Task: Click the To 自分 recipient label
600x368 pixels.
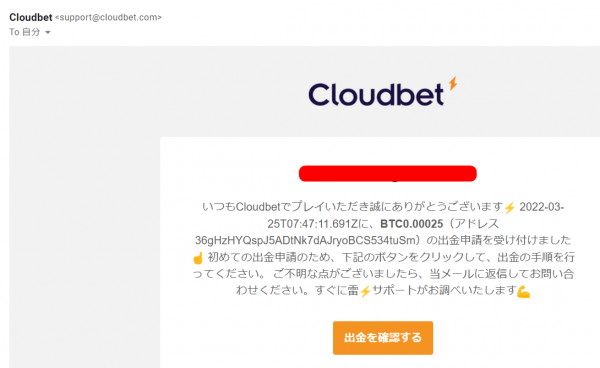Action: tap(24, 32)
